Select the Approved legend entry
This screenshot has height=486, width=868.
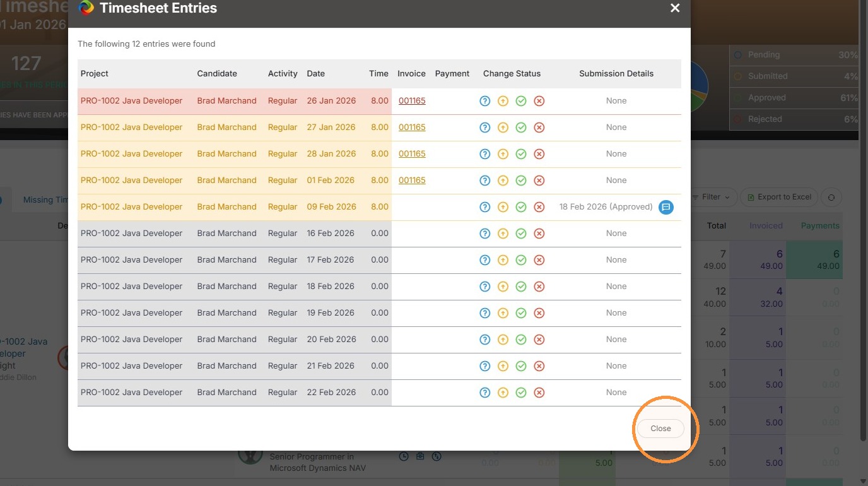766,98
